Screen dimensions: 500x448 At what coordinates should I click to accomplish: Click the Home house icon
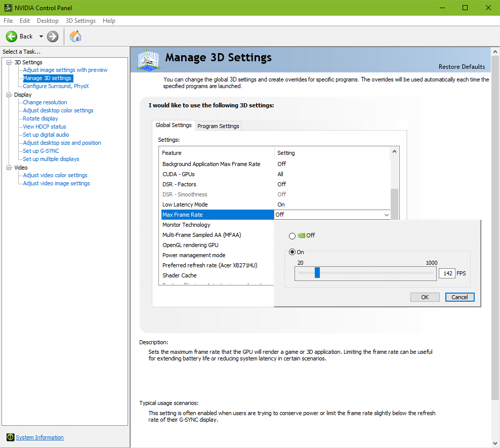coord(75,36)
